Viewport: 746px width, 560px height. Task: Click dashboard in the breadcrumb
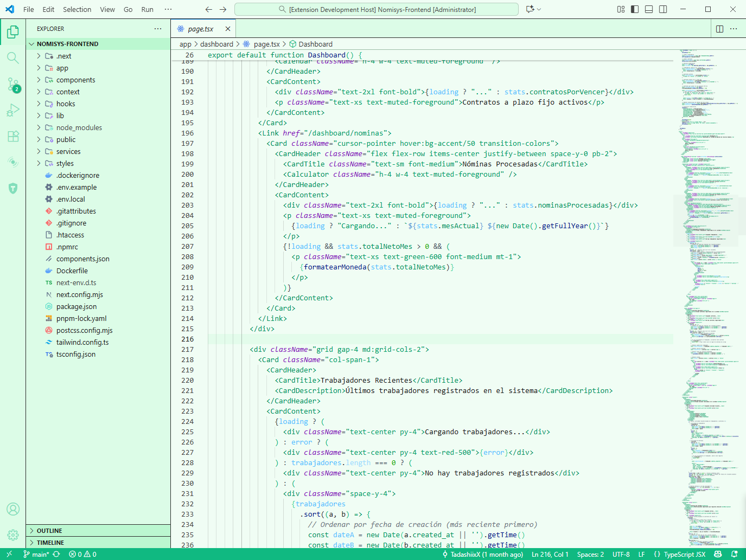click(216, 44)
